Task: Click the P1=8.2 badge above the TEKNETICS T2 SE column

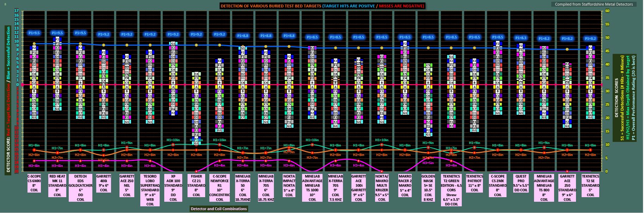Action: (590, 39)
